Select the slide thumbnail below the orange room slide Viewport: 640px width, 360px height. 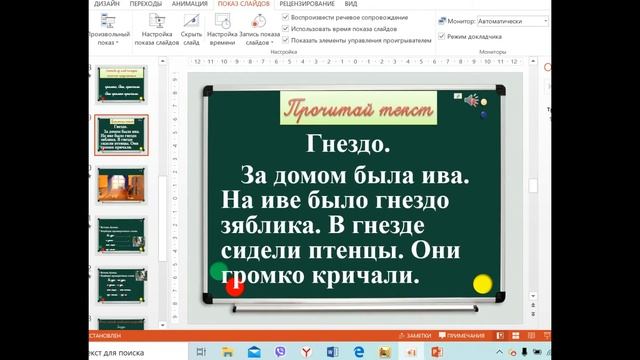pyautogui.click(x=121, y=236)
